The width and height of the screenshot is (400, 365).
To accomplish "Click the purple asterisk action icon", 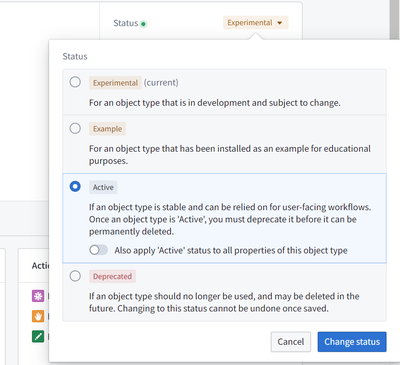I will pos(38,296).
